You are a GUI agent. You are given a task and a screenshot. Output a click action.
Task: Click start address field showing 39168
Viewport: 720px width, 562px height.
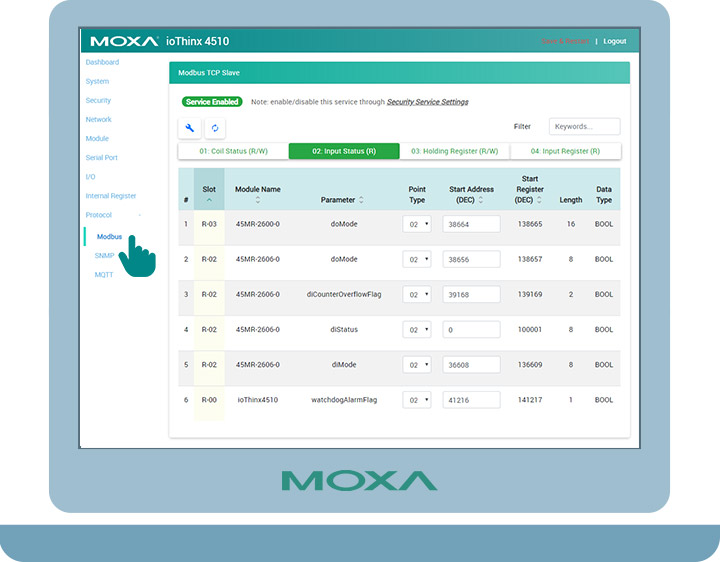click(x=472, y=294)
